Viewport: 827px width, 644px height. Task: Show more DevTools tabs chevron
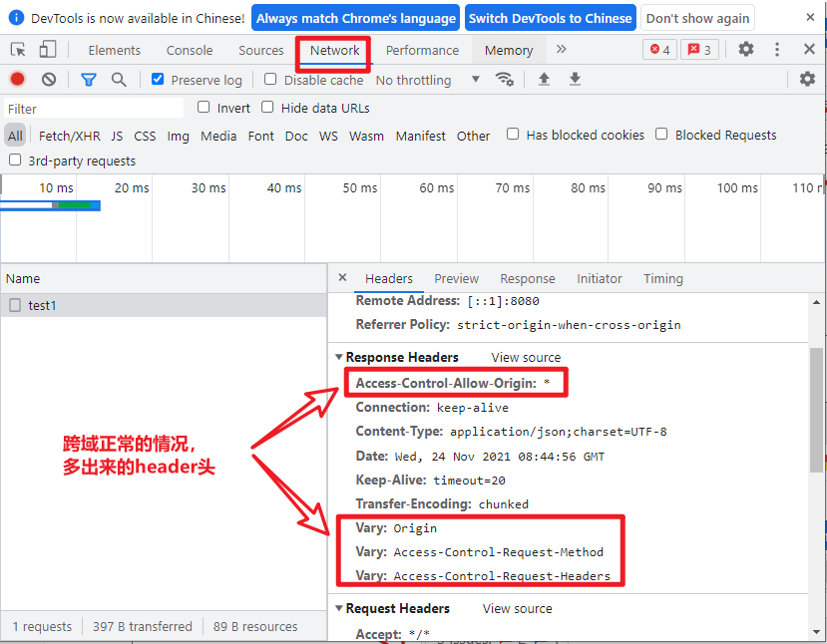(561, 50)
